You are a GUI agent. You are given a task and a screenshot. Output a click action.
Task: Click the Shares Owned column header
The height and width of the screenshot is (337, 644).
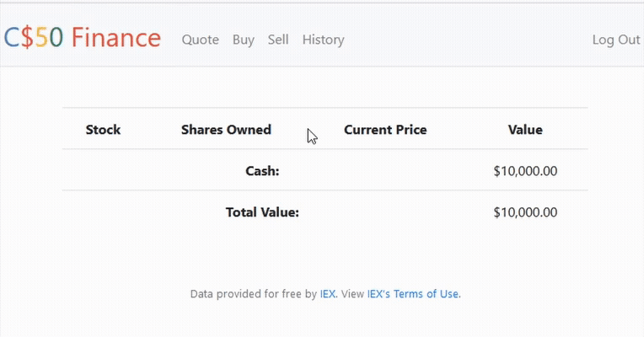[x=226, y=130]
